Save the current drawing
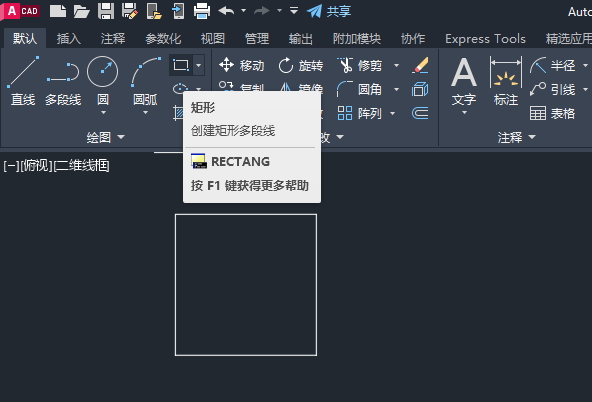592x402 pixels. (x=106, y=11)
